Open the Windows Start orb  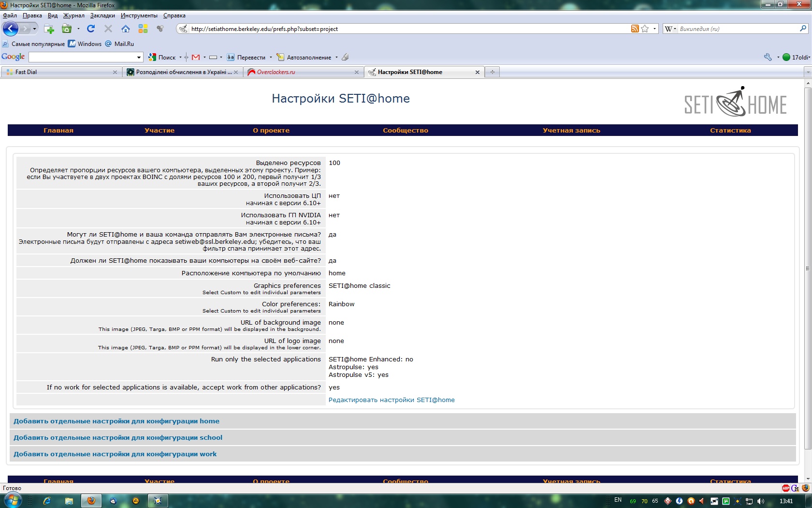[12, 500]
